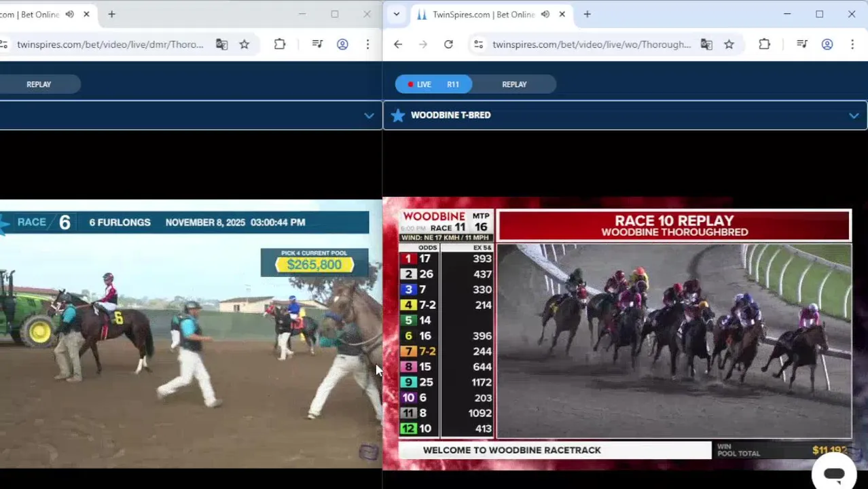Open tab search dropdown in right browser window
This screenshot has height=489, width=868.
pyautogui.click(x=397, y=14)
